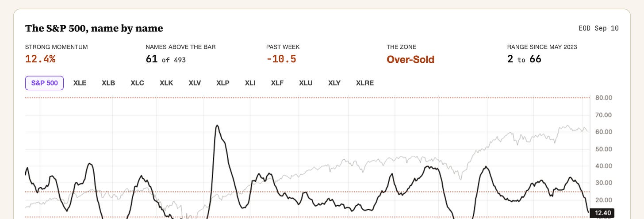Click the 40.00 axis label
This screenshot has width=644, height=219.
603,166
